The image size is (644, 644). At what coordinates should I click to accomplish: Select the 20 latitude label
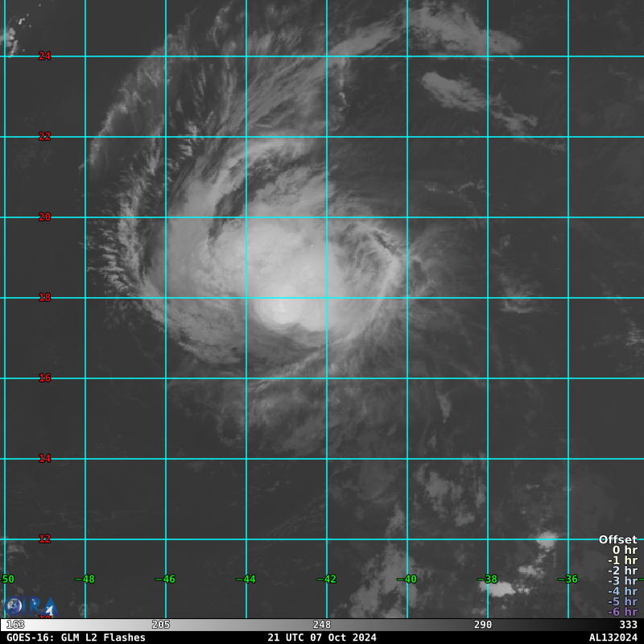point(45,217)
